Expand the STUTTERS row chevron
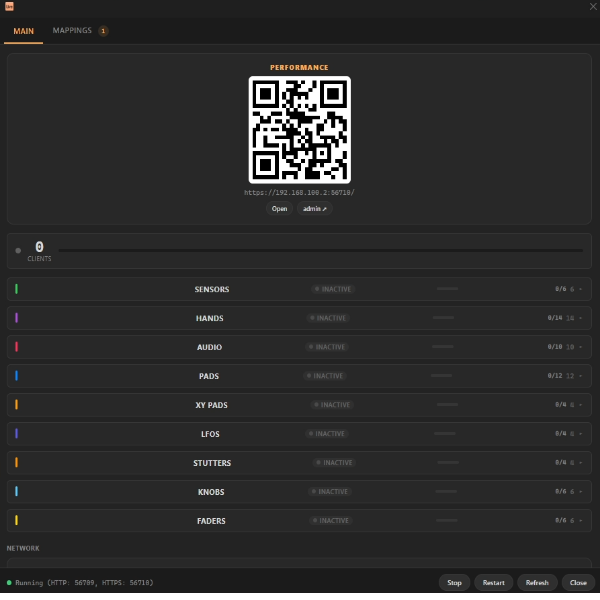 pyautogui.click(x=580, y=463)
